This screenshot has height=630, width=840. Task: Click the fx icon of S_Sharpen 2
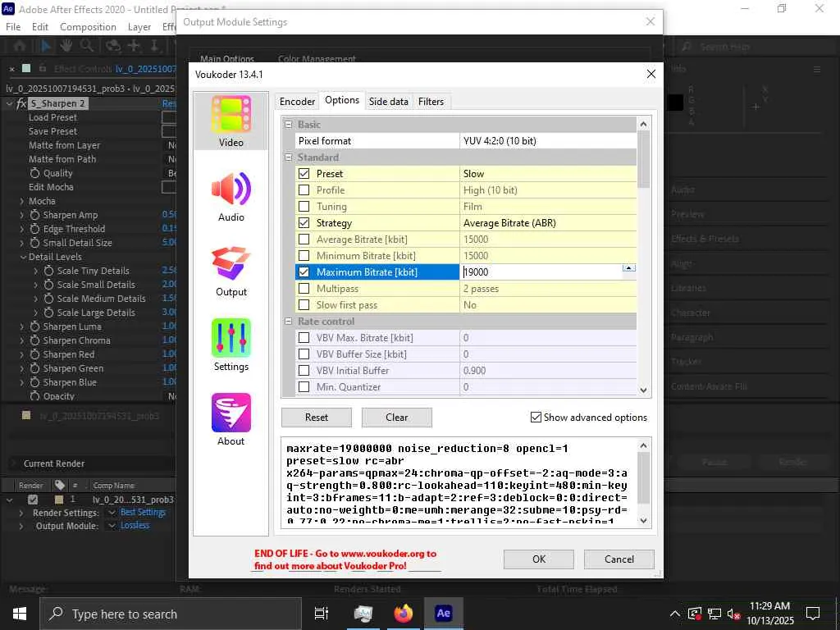21,103
